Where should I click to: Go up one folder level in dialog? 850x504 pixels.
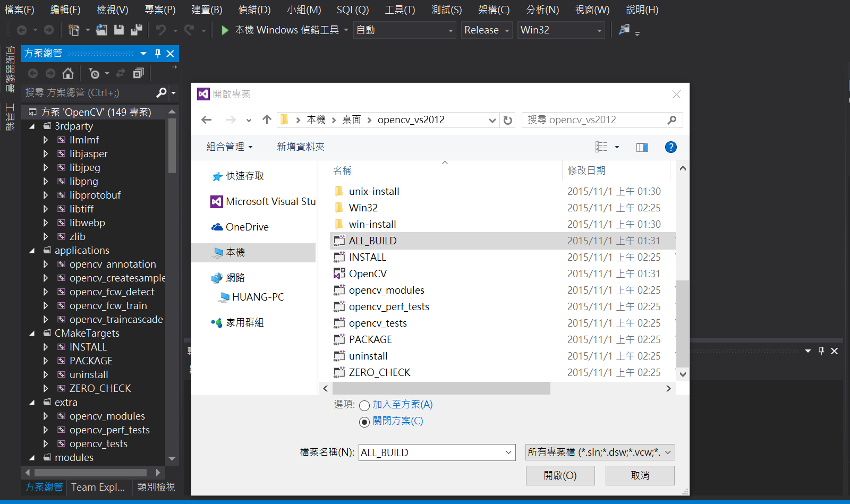click(x=267, y=120)
